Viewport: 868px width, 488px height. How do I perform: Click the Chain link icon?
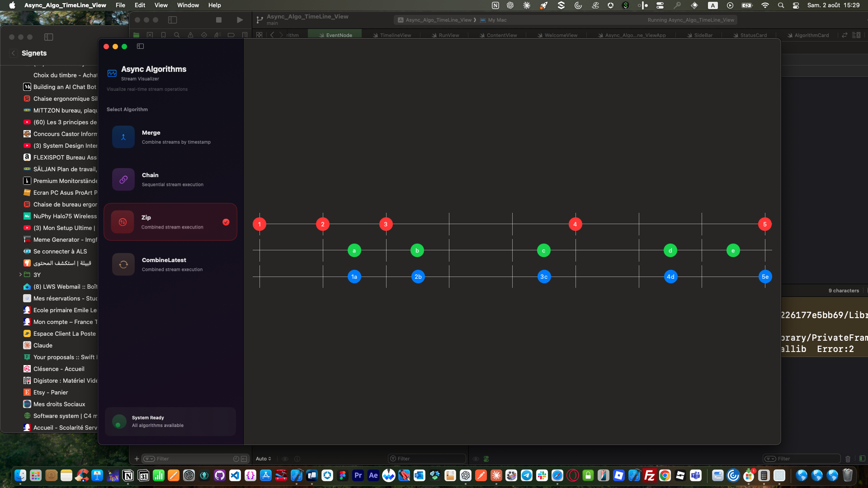[123, 179]
